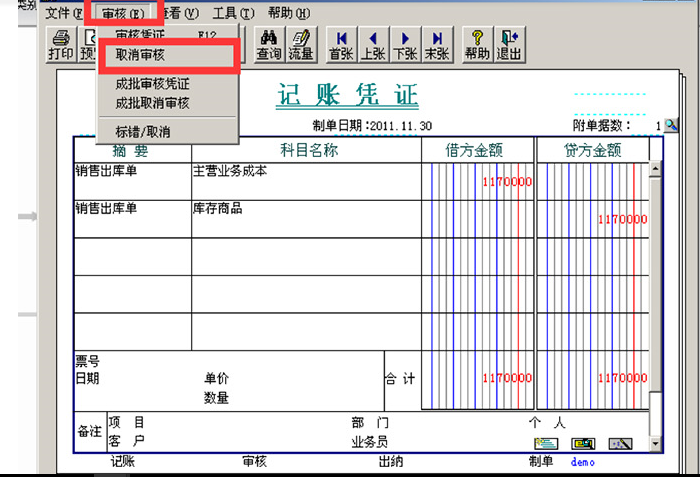Viewport: 700px width, 477px height.
Task: Click the demo preparer name
Action: 583,462
